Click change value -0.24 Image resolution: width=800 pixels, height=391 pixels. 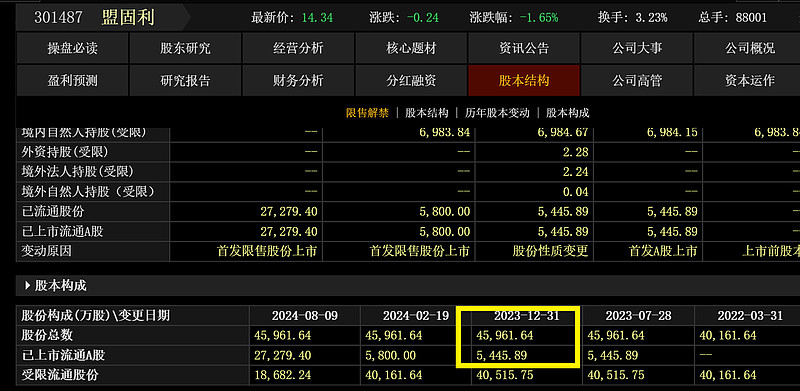422,18
